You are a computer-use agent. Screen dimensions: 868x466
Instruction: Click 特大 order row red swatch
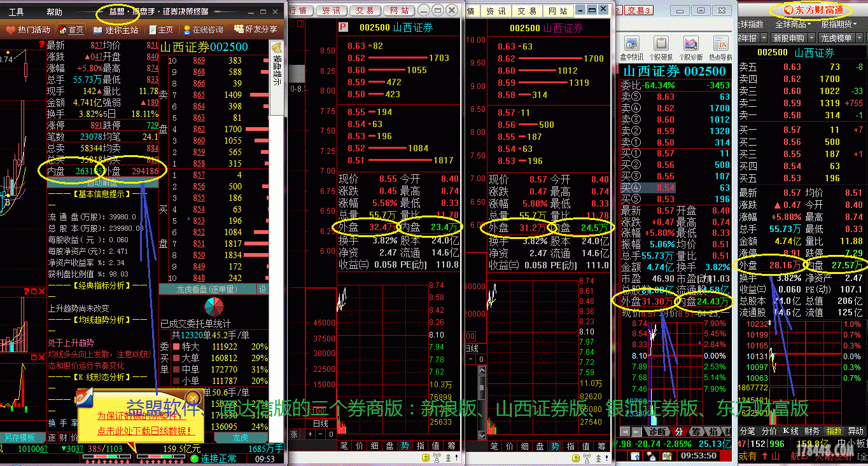pyautogui.click(x=176, y=346)
